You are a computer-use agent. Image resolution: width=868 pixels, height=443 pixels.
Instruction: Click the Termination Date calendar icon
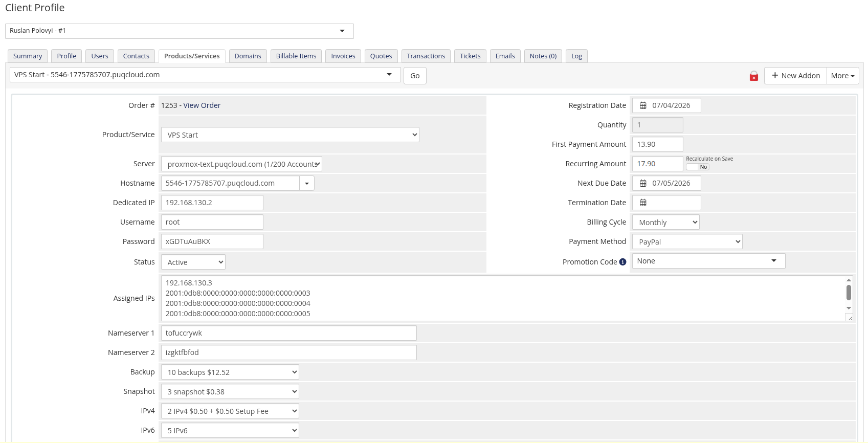(643, 203)
